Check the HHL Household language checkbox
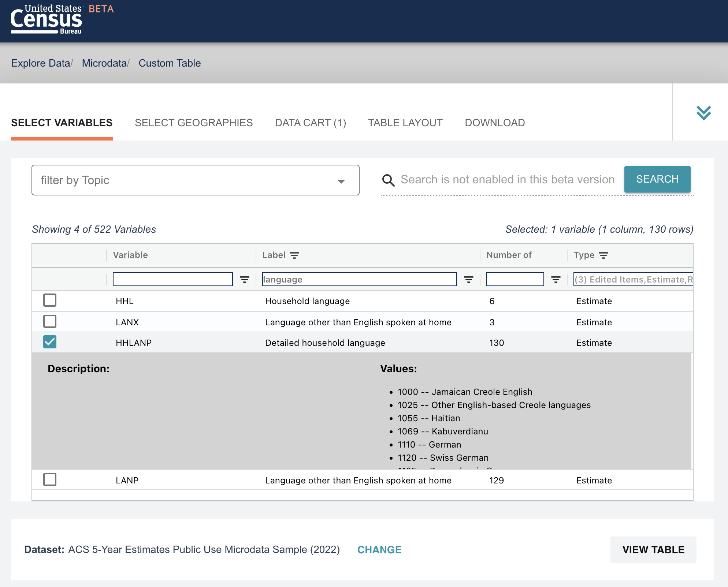The image size is (728, 587). coord(50,300)
